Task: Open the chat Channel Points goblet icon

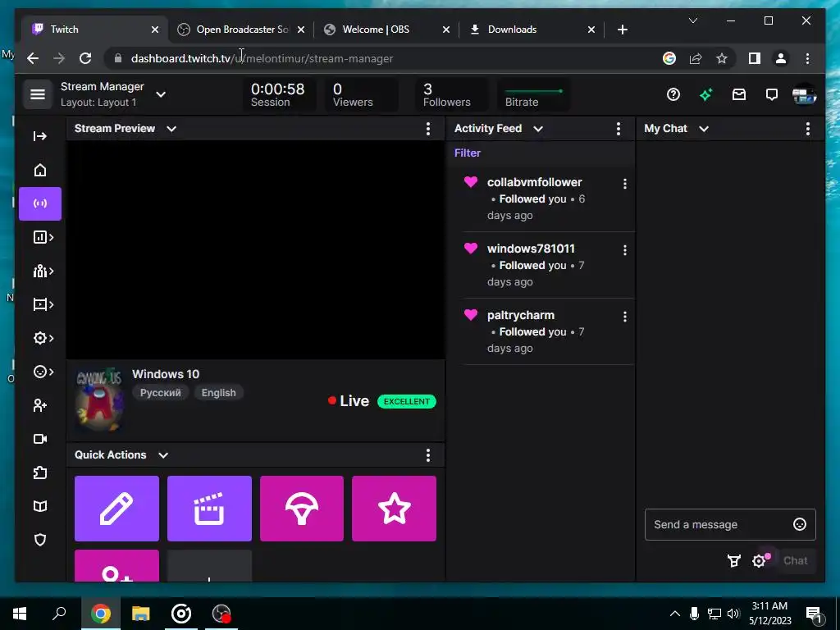Action: pyautogui.click(x=733, y=561)
